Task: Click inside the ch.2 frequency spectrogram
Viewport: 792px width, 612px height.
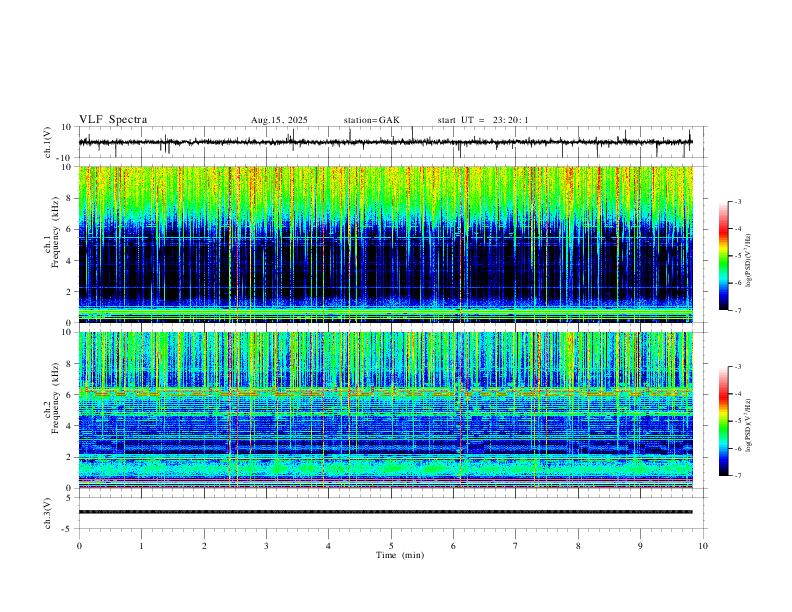Action: click(x=385, y=410)
